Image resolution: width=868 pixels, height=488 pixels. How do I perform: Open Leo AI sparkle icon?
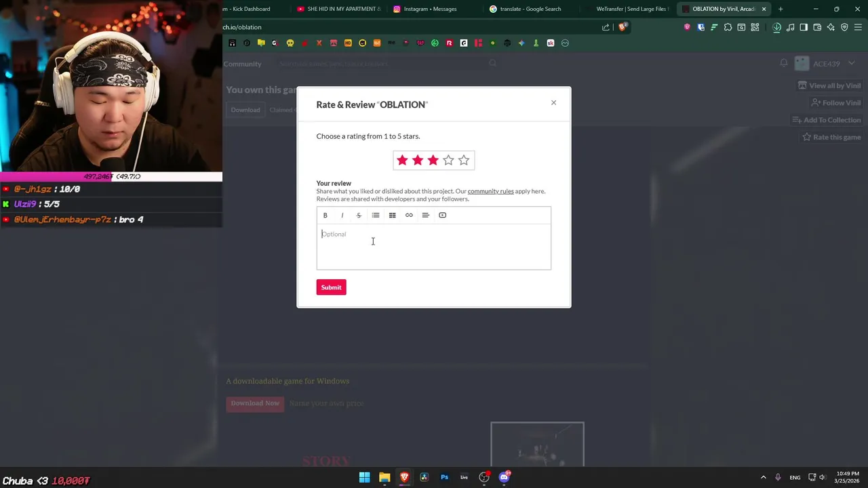(831, 27)
